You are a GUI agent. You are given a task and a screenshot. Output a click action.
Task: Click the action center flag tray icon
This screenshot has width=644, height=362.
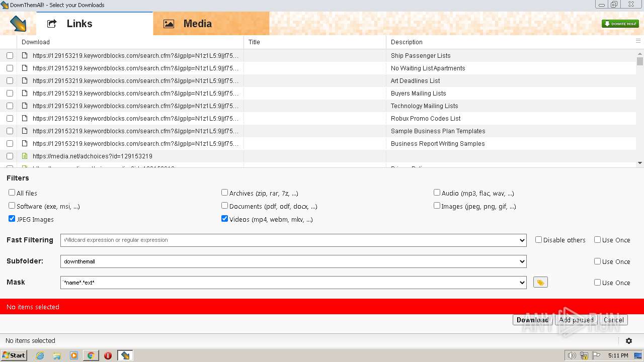click(596, 355)
